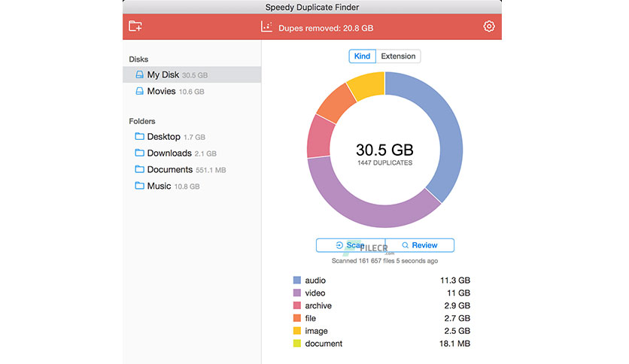Select Downloads in the Folders list
This screenshot has width=629, height=364.
click(192, 153)
